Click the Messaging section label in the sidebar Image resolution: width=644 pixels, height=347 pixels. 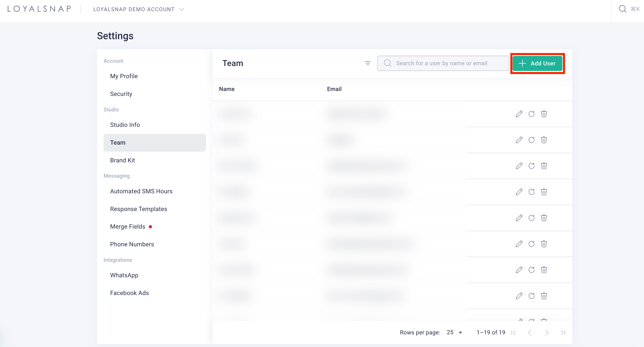(x=117, y=176)
